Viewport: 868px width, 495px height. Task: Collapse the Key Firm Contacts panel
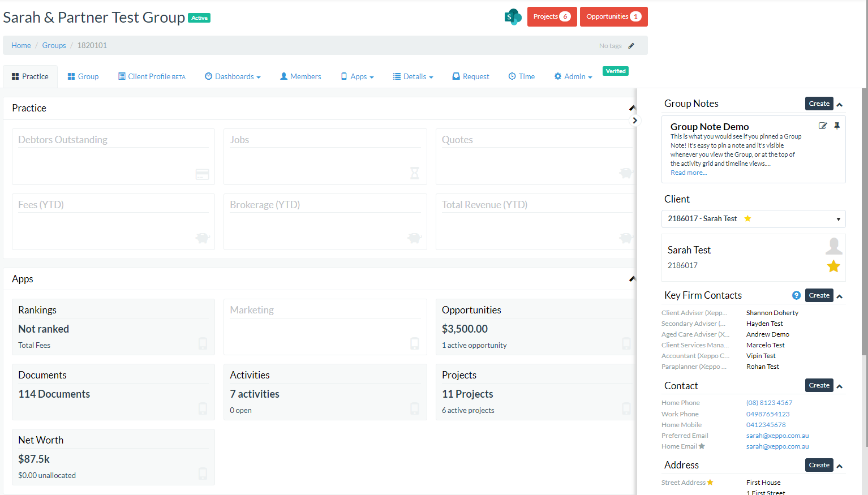pyautogui.click(x=840, y=296)
